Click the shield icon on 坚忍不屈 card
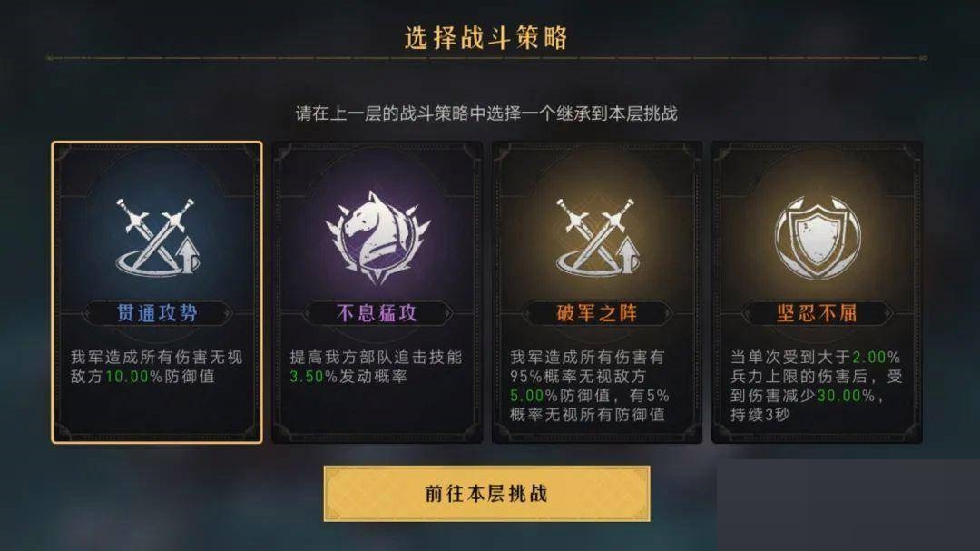The height and width of the screenshot is (551, 980). pos(818,237)
